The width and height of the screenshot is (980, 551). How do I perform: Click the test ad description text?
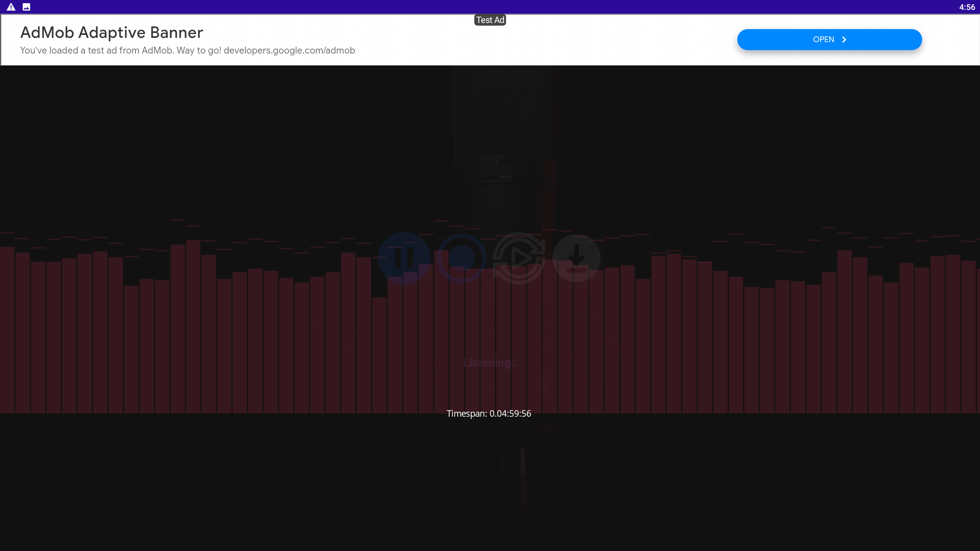[188, 51]
